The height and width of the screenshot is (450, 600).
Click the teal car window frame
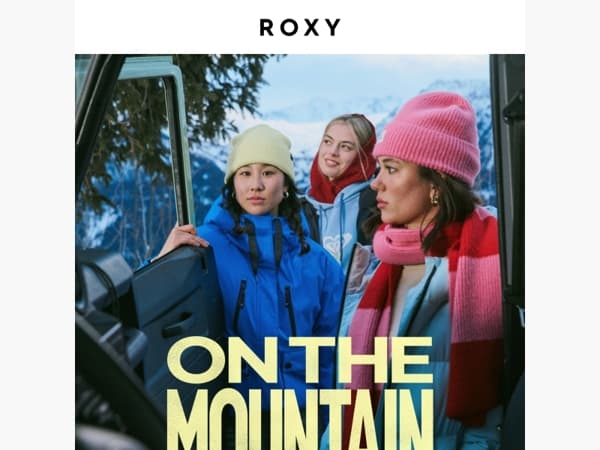coord(177,134)
